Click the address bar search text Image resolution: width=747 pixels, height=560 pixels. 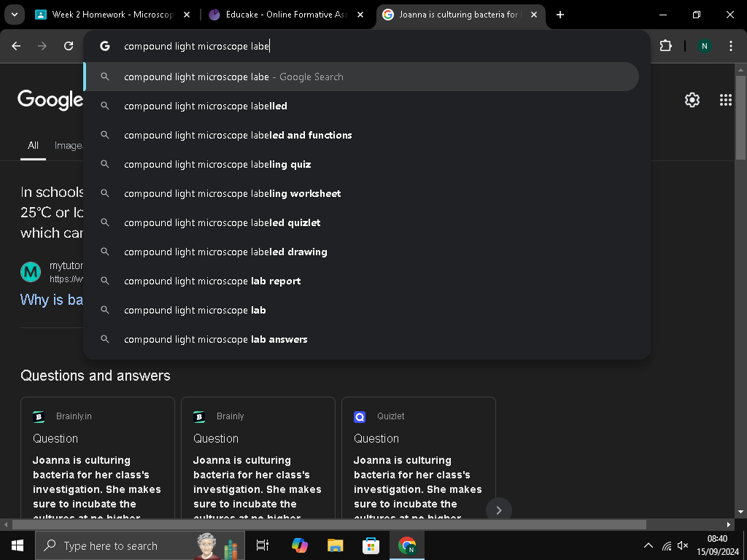click(x=197, y=46)
